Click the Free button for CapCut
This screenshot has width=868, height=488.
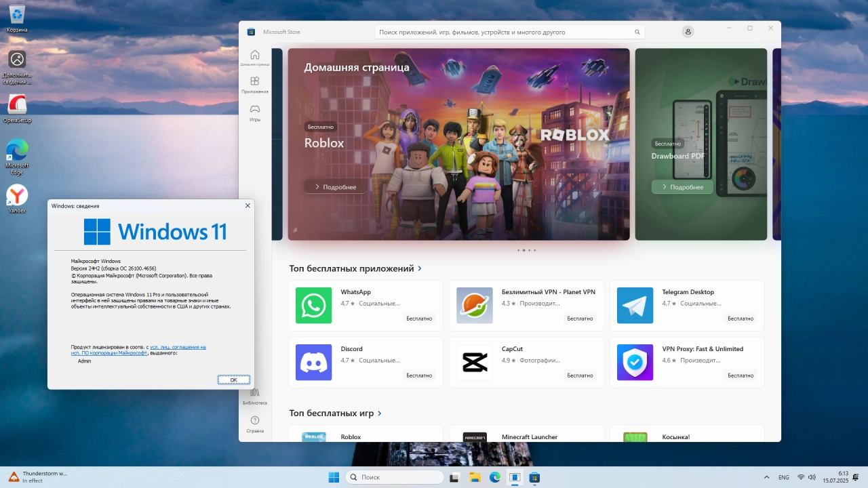click(x=580, y=375)
